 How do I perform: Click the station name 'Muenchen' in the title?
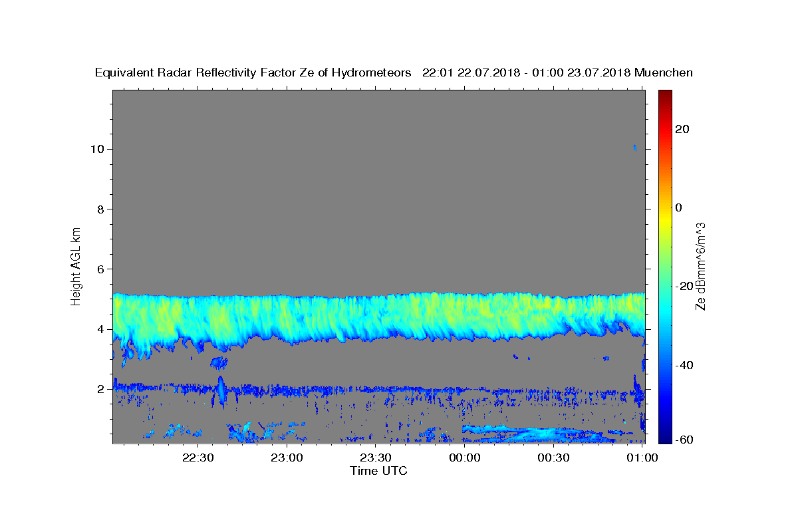click(x=664, y=73)
